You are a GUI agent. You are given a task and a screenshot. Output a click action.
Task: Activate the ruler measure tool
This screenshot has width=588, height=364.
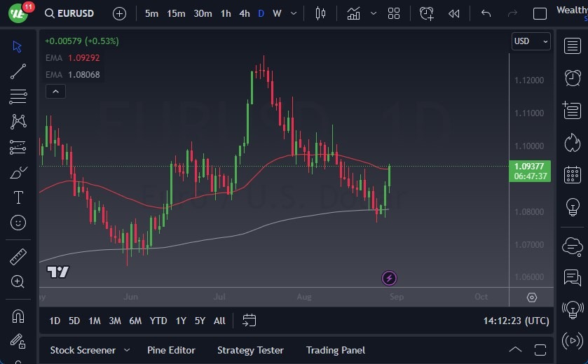tap(18, 257)
